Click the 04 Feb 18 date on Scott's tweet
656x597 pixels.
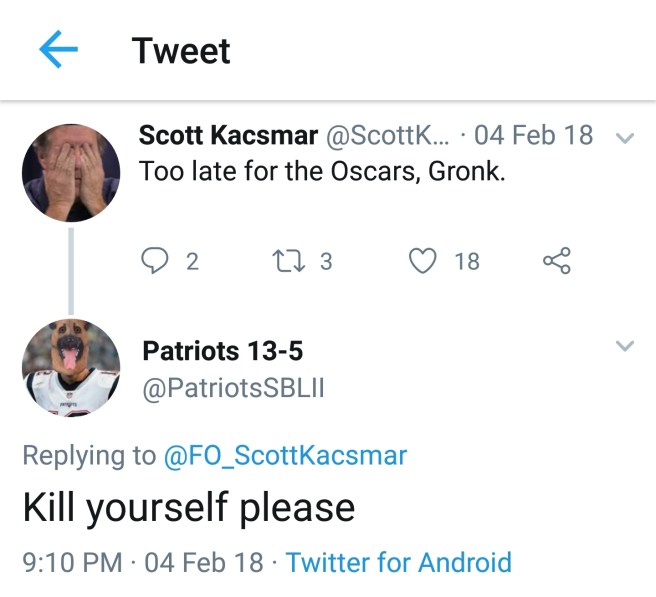tap(533, 135)
